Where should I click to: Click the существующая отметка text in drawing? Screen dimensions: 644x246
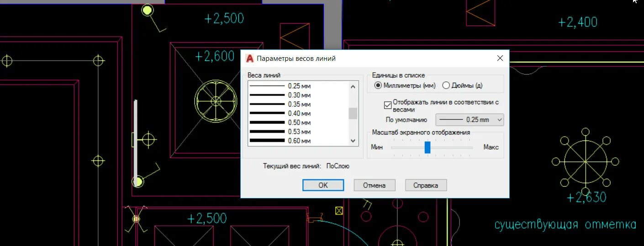point(565,225)
